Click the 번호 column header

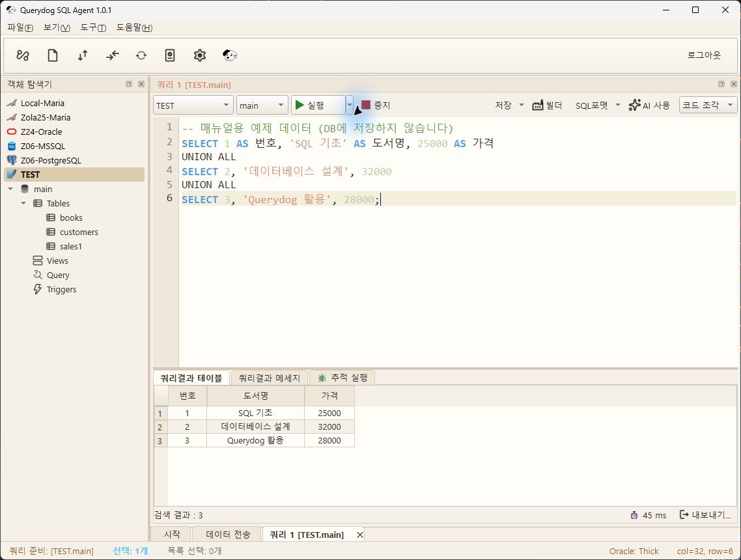click(x=187, y=395)
